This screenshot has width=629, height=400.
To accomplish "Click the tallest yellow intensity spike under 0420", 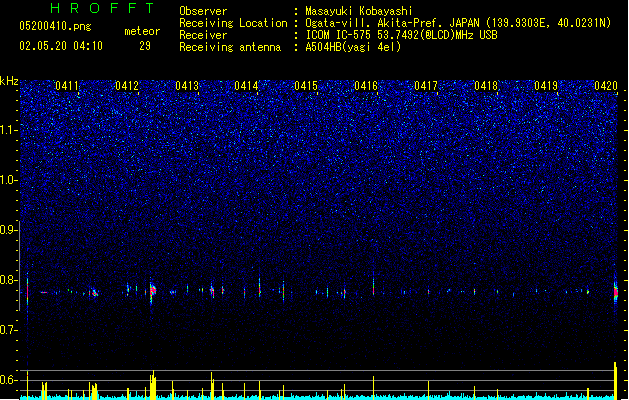I will pyautogui.click(x=615, y=380).
